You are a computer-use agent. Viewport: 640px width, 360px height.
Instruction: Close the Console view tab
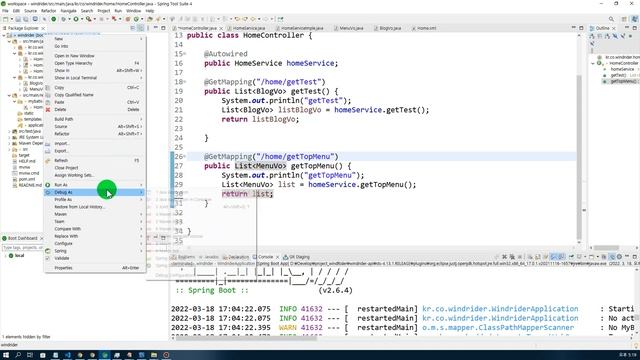tap(277, 257)
